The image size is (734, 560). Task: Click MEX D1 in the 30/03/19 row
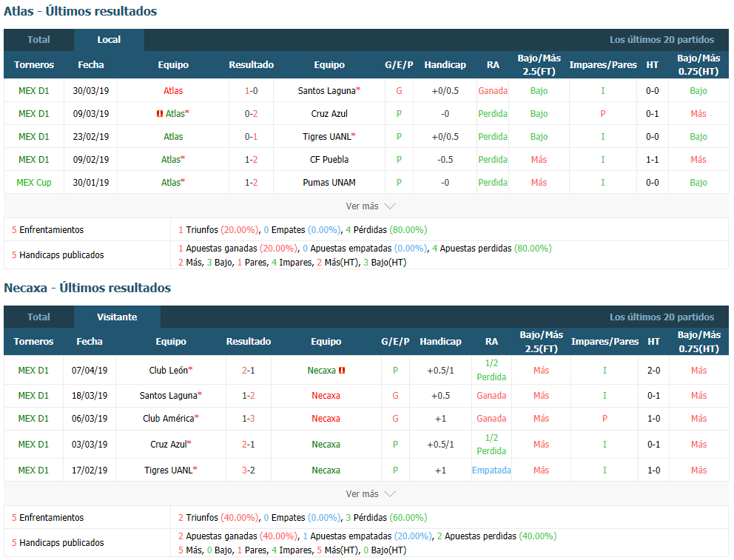pyautogui.click(x=34, y=91)
